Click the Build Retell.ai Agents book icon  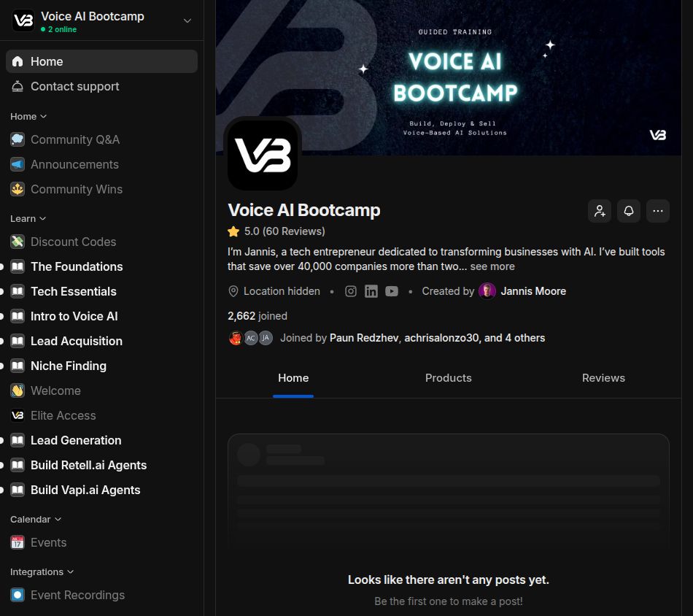(18, 465)
